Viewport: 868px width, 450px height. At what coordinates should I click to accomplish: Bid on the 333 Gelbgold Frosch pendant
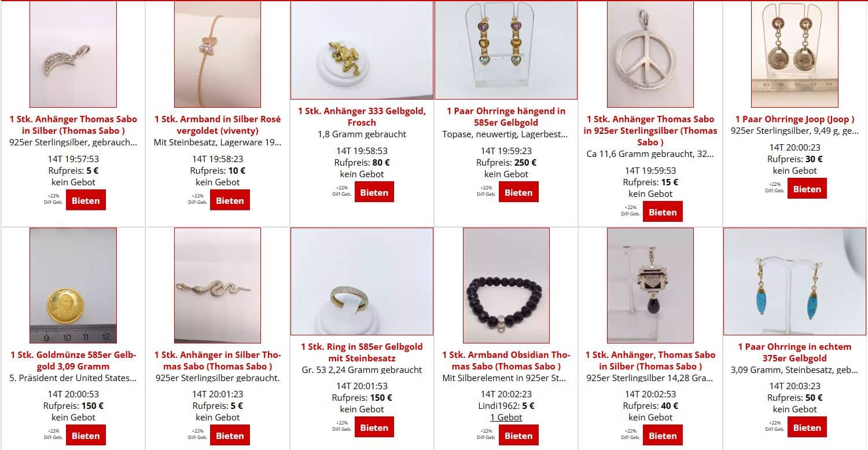(374, 192)
